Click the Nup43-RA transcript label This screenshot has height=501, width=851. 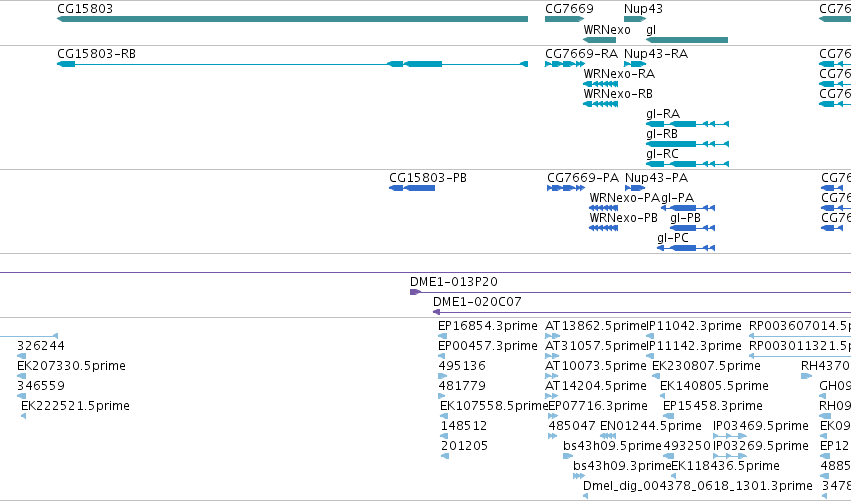point(656,54)
